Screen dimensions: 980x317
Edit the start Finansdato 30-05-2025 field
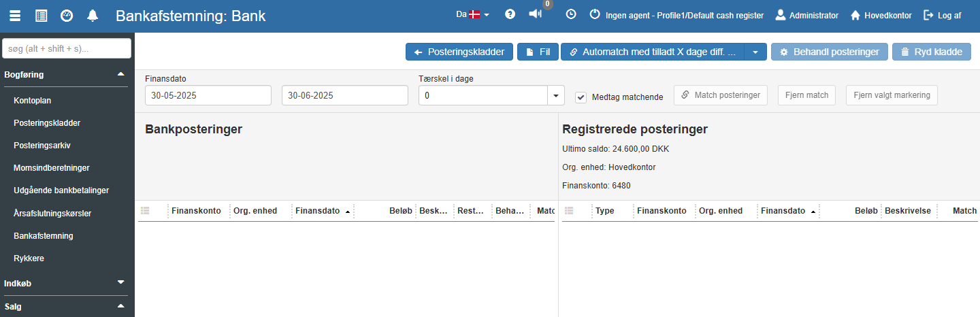point(208,96)
